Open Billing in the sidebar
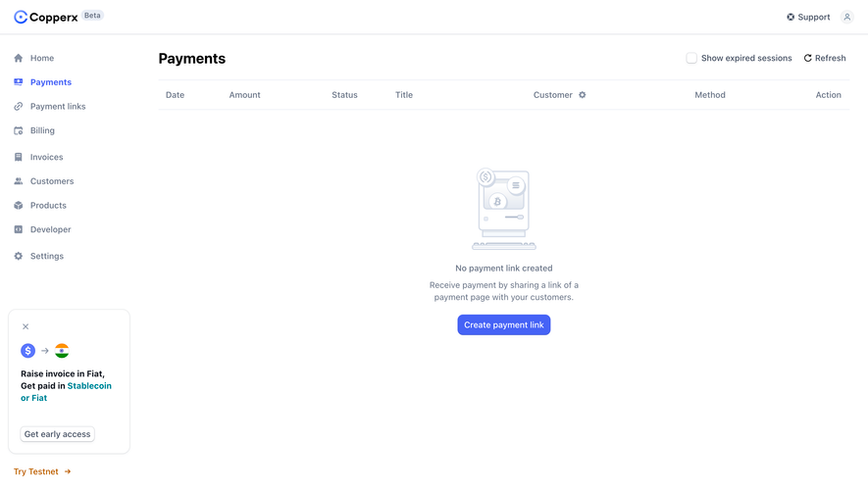The width and height of the screenshot is (868, 492). point(42,130)
